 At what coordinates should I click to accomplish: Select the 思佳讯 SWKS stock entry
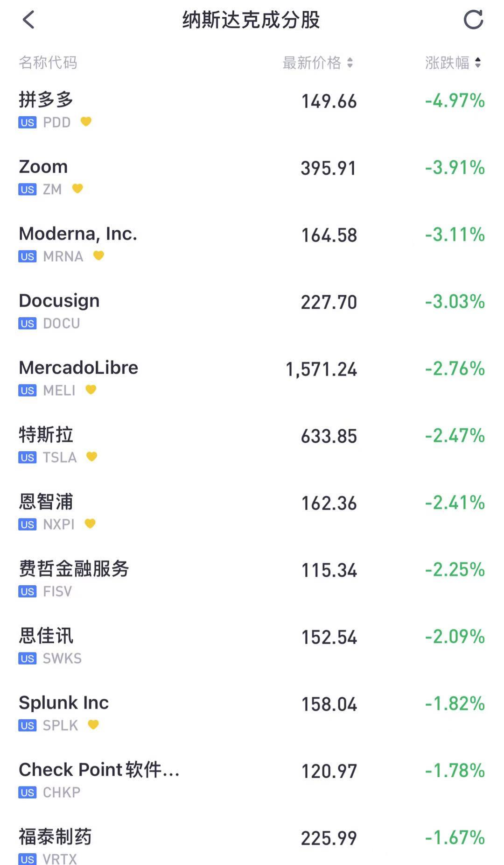[x=252, y=646]
